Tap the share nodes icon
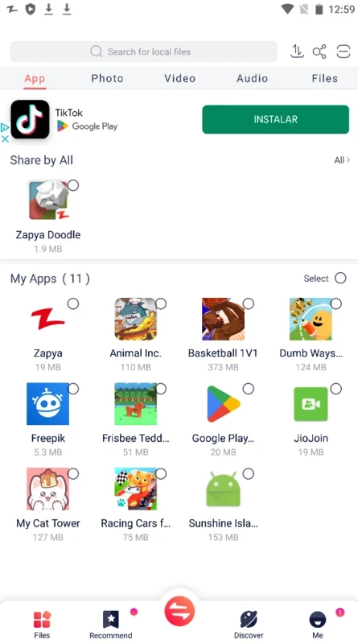This screenshot has height=644, width=358. pyautogui.click(x=319, y=52)
